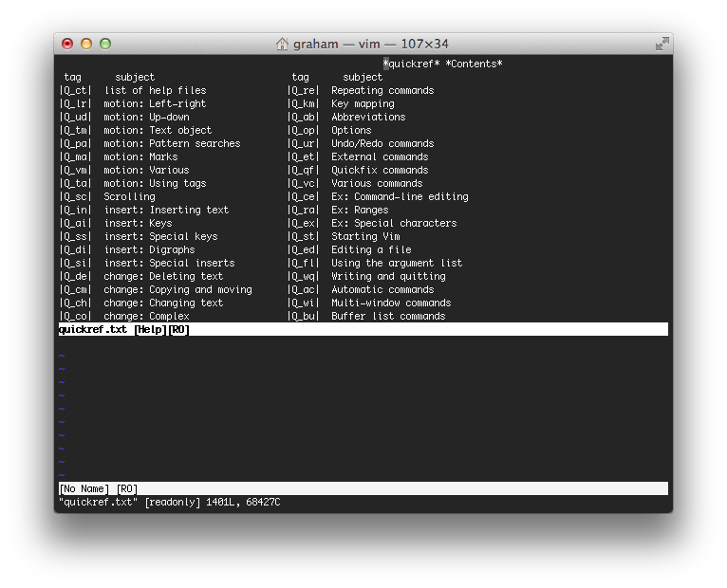
Task: Select the |Q_sc| Scrolling tag
Action: pyautogui.click(x=76, y=197)
